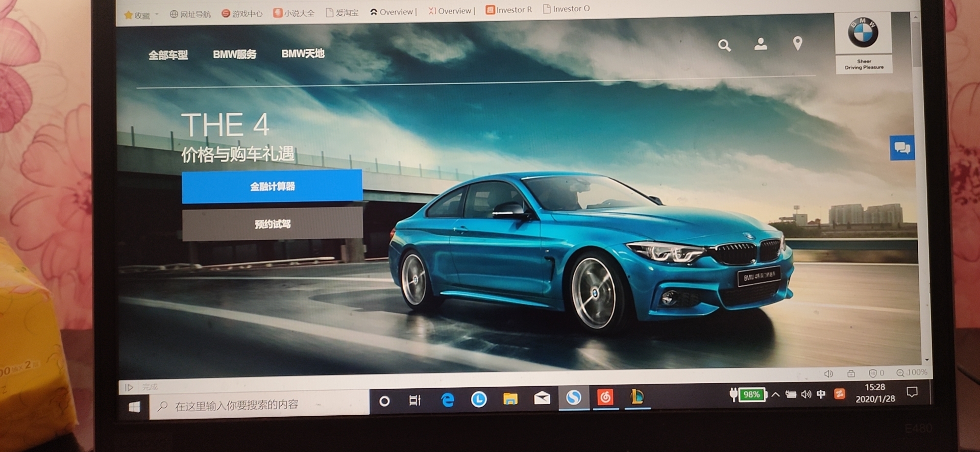Open Cortana circle icon on taskbar

tap(384, 401)
